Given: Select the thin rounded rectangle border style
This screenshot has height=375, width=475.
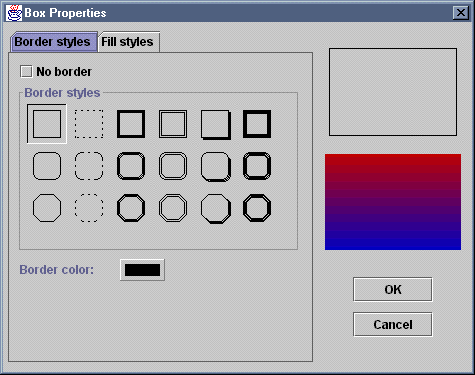Looking at the screenshot, I should pos(47,166).
